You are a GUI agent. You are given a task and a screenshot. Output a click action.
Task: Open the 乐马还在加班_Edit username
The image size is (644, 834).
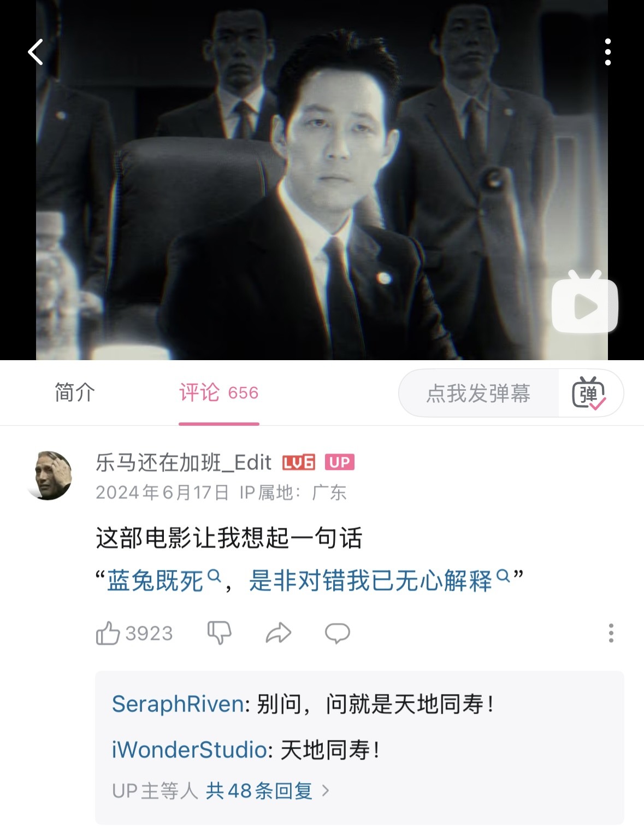184,462
